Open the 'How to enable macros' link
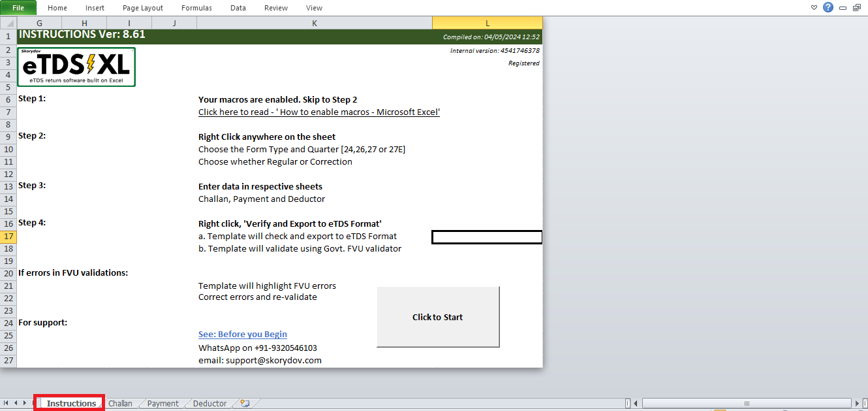 tap(319, 112)
